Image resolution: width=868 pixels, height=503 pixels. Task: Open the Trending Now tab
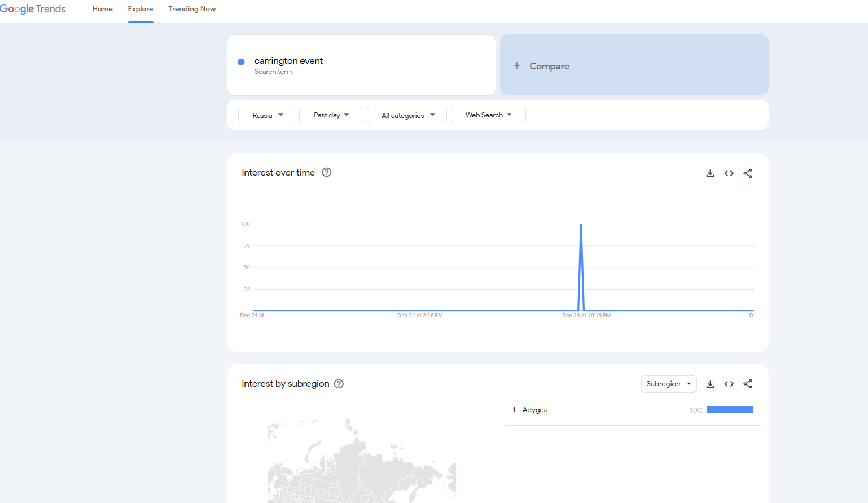[192, 9]
